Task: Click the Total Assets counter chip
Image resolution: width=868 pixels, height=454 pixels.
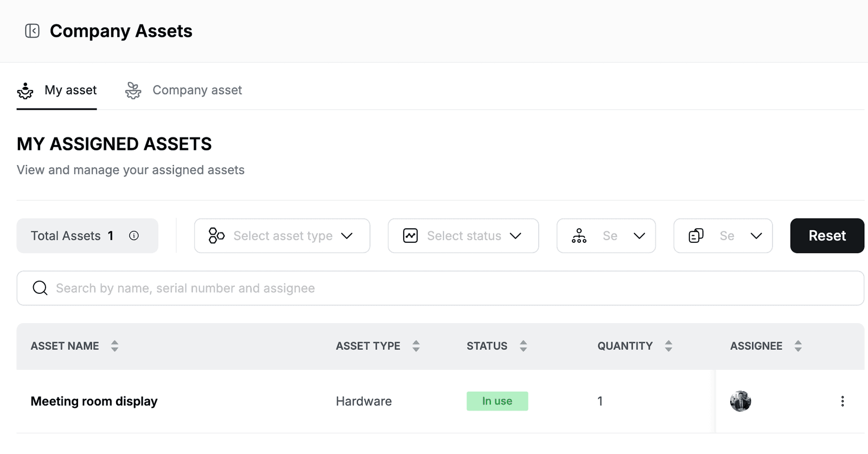Action: (87, 236)
